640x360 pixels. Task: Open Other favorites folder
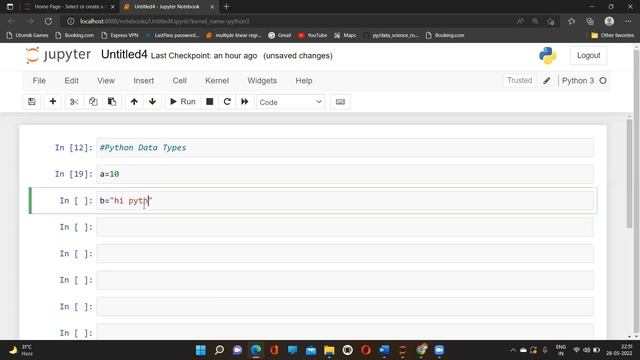(613, 36)
